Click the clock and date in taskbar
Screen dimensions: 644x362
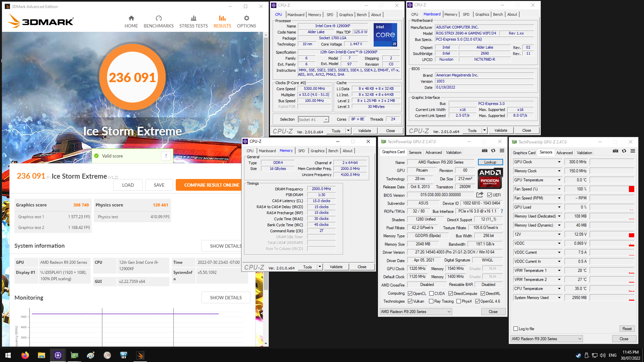(x=630, y=355)
